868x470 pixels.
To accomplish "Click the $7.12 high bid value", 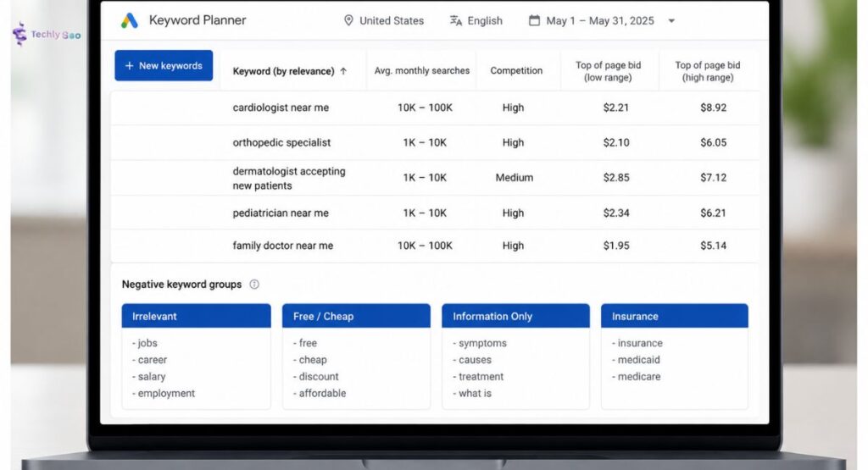I will click(x=713, y=178).
